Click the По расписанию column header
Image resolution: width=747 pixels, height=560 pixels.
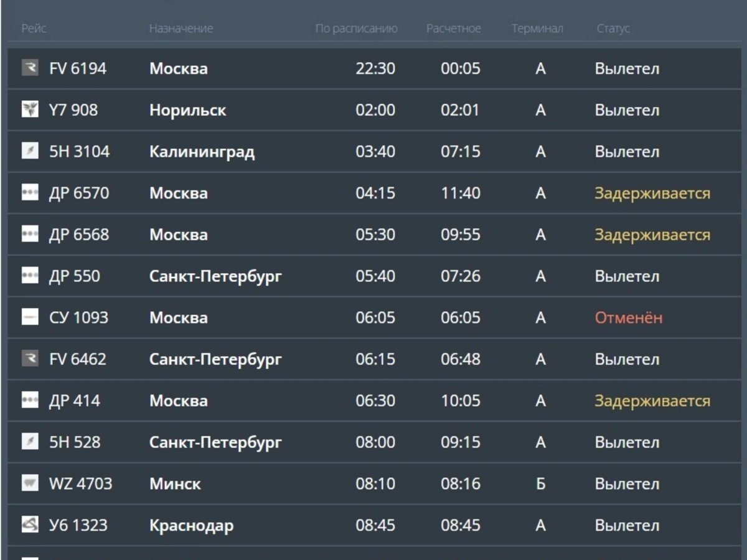[356, 29]
